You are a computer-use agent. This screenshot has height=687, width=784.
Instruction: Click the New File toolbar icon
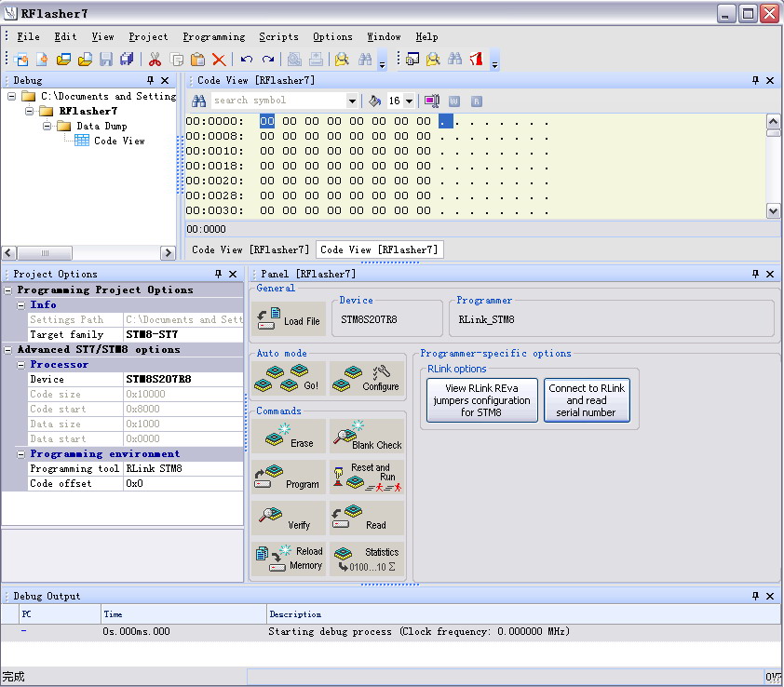[x=43, y=59]
